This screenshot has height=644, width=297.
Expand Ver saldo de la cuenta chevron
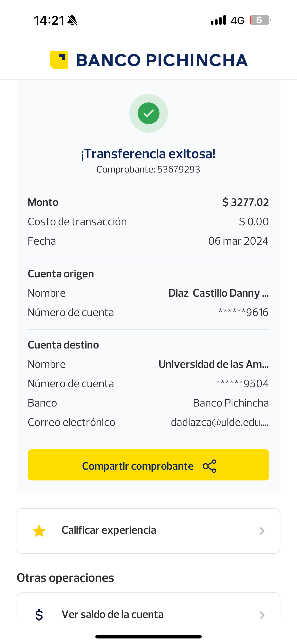262,615
